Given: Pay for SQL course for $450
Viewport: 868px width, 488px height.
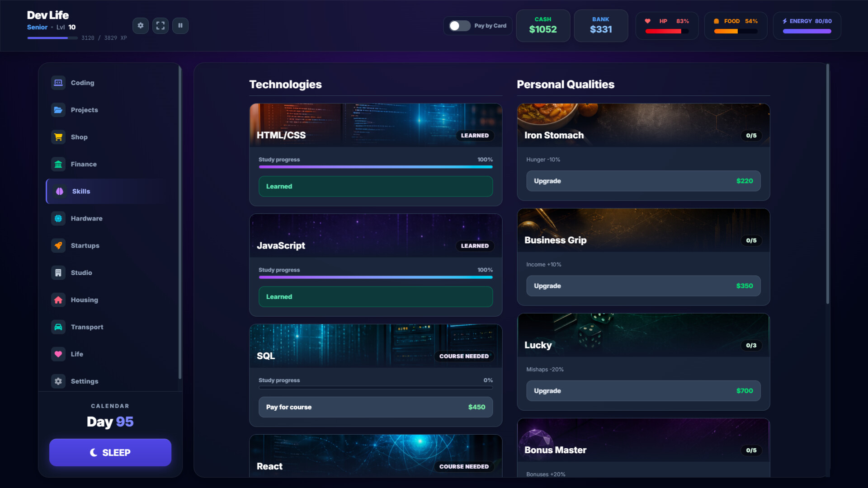Looking at the screenshot, I should coord(376,407).
